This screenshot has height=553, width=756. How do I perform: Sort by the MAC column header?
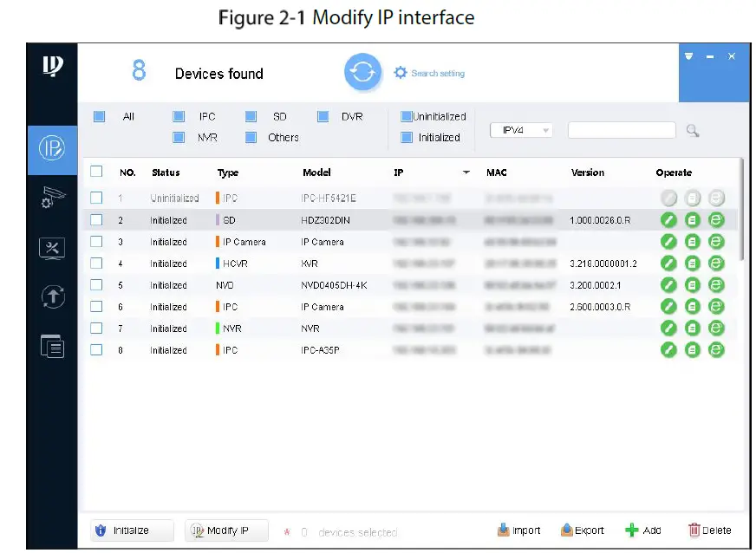[x=497, y=172]
